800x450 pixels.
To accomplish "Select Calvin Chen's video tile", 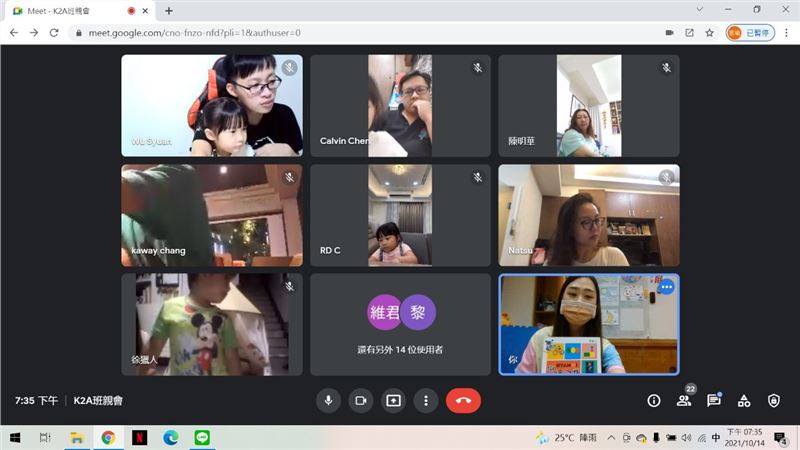I will tap(400, 105).
